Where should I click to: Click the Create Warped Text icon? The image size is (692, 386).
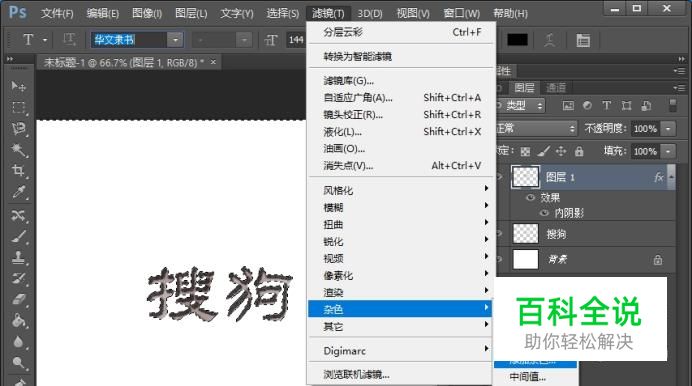coord(549,40)
